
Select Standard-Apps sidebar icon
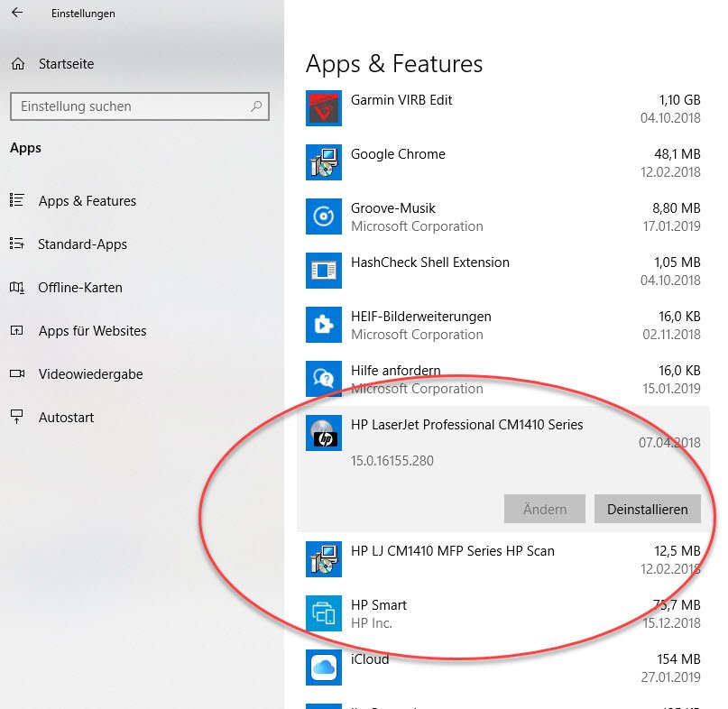click(17, 244)
